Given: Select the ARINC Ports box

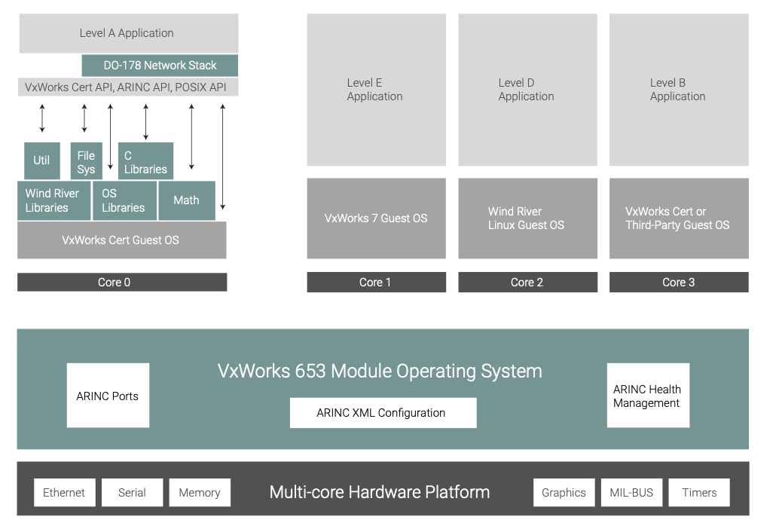Looking at the screenshot, I should pyautogui.click(x=108, y=396).
